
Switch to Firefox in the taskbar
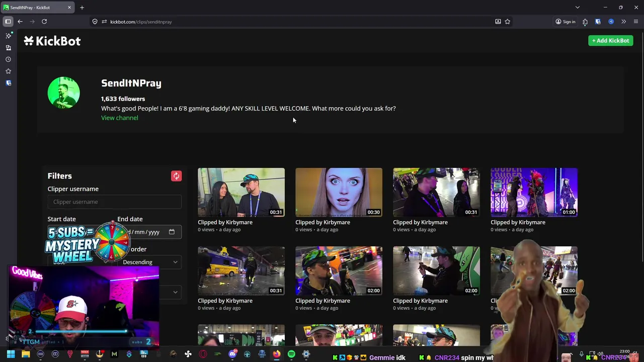(277, 354)
